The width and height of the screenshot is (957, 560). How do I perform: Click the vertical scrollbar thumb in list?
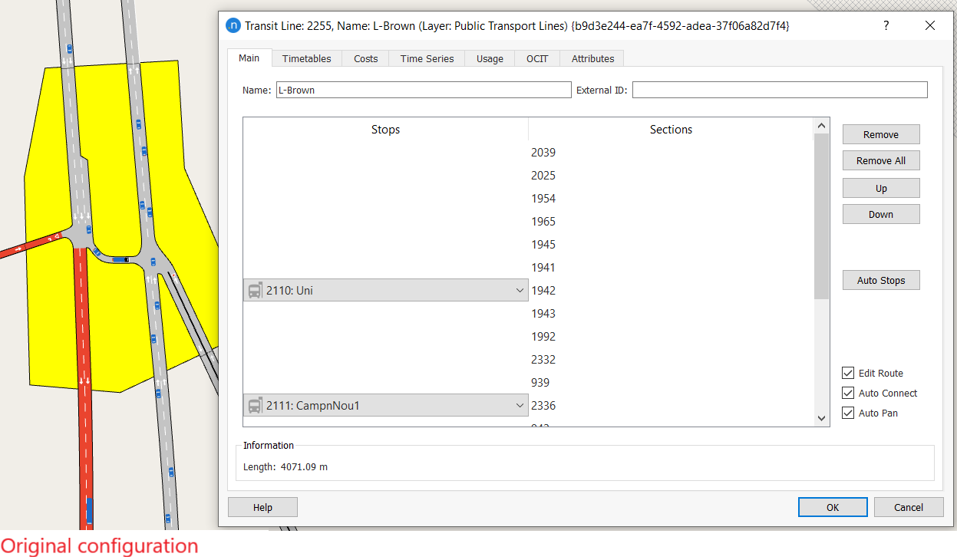821,215
